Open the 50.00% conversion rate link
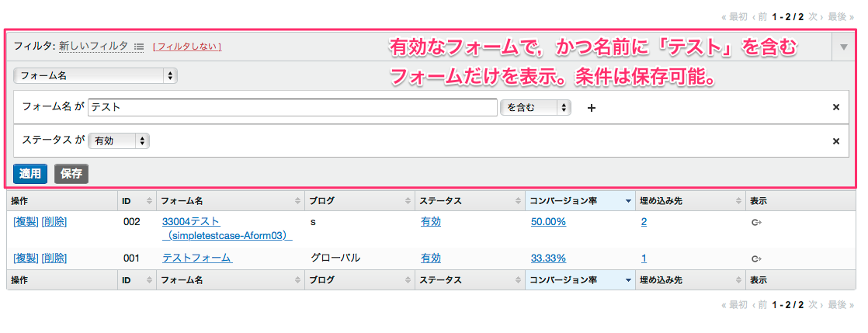Viewport: 868px width, 333px height. coord(548,222)
